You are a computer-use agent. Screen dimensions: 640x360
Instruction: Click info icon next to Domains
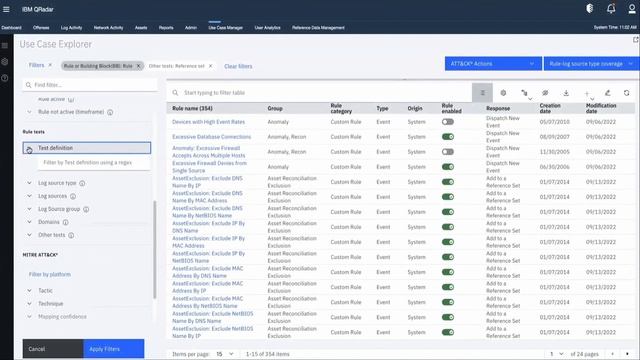coord(66,222)
